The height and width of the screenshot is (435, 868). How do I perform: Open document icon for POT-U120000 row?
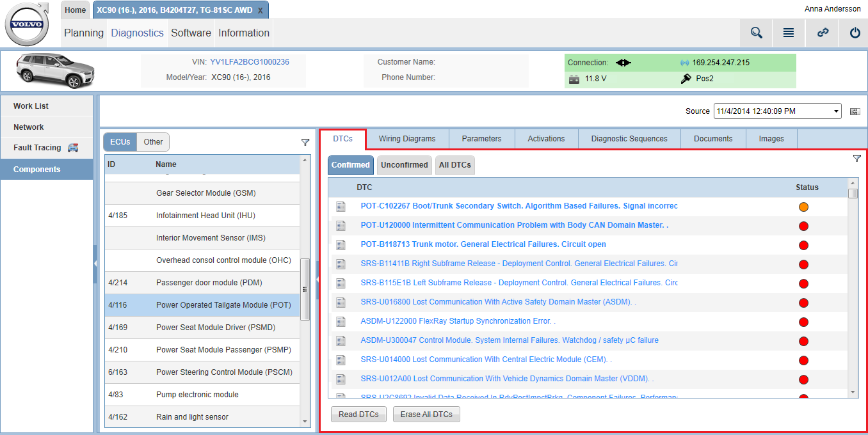pos(341,225)
